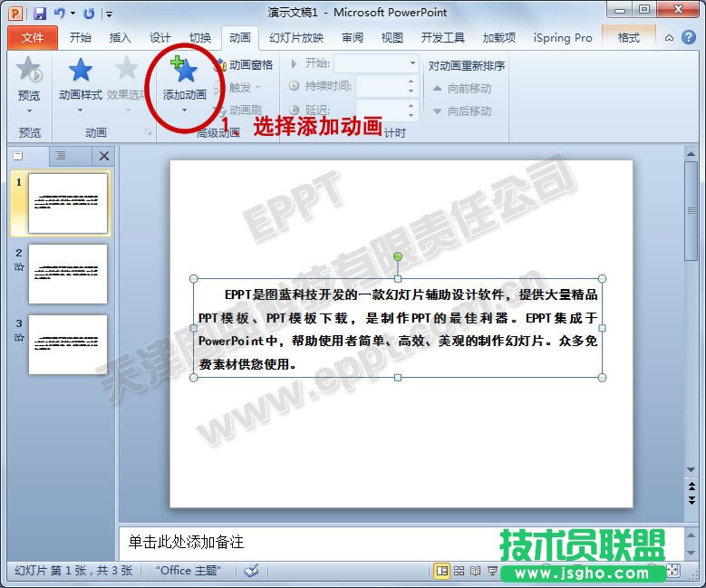Screen dimensions: 706x588
Task: Open the 格式 contextual tab
Action: 629,37
